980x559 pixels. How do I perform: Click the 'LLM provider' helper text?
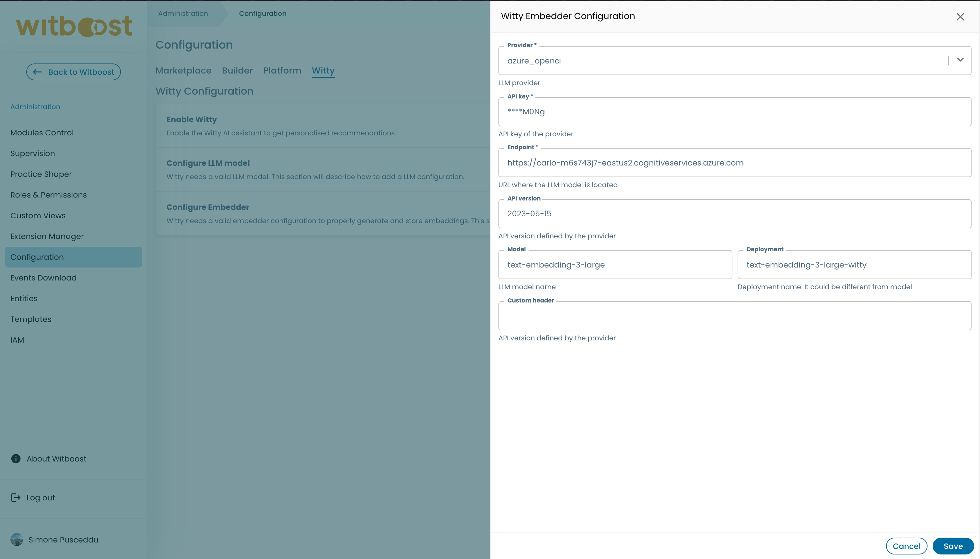pos(519,83)
